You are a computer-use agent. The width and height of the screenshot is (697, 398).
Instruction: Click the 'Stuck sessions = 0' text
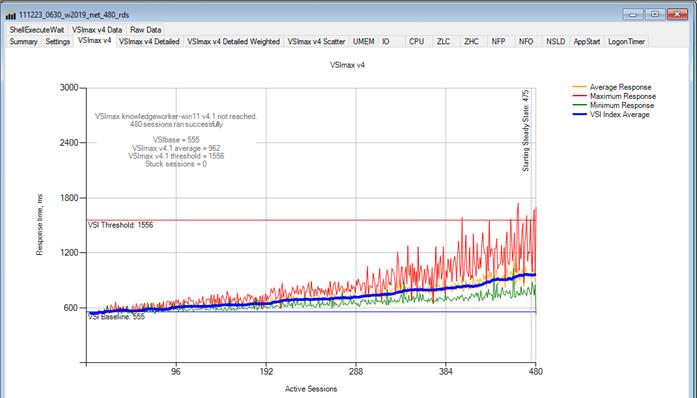176,164
